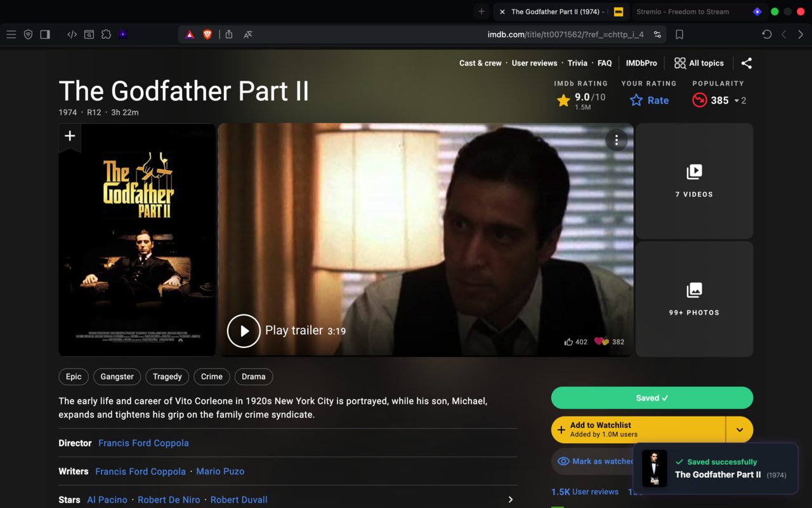The width and height of the screenshot is (812, 508).
Task: Open 1.5K User reviews link
Action: click(x=585, y=491)
